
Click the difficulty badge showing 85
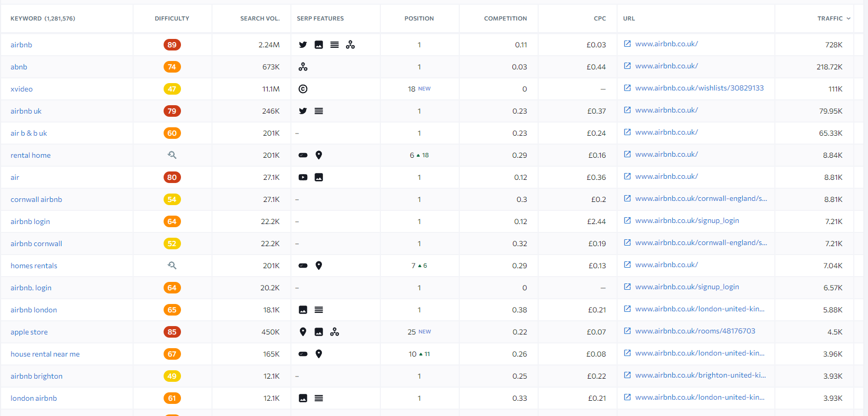click(172, 332)
